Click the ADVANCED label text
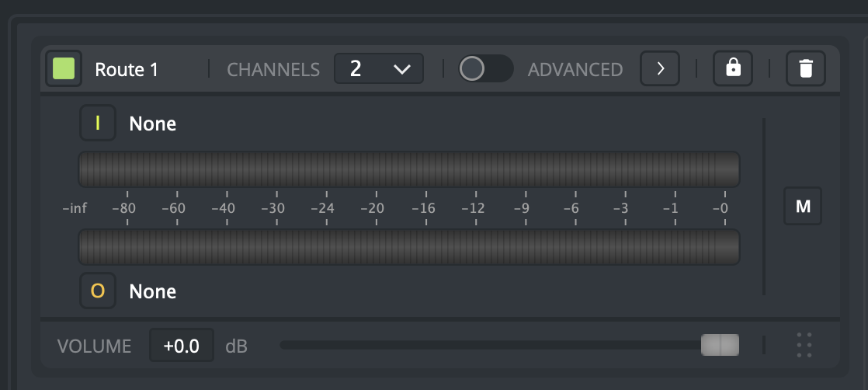 coord(575,69)
